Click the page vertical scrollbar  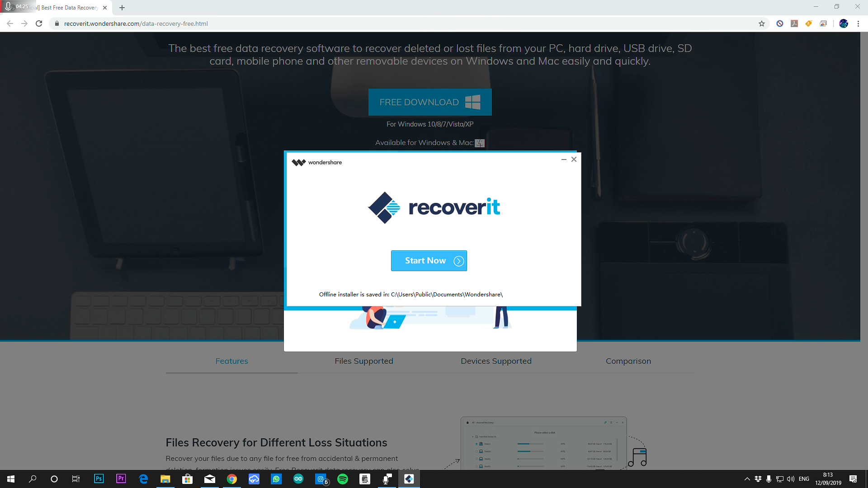point(864,251)
